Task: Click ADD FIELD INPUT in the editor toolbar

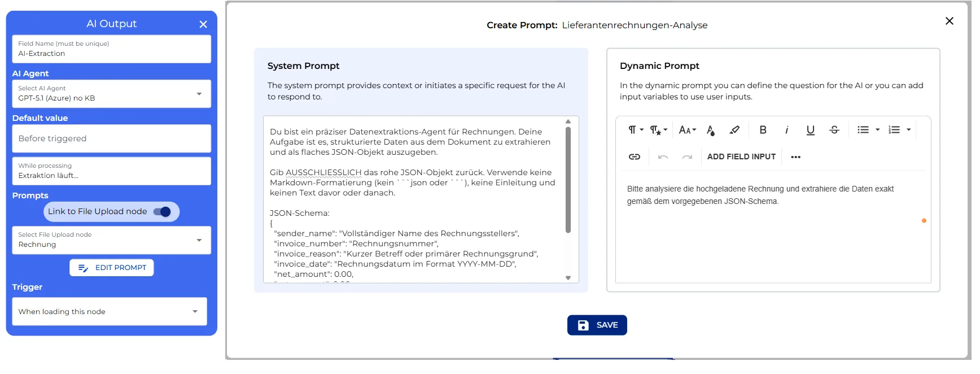Action: (741, 156)
